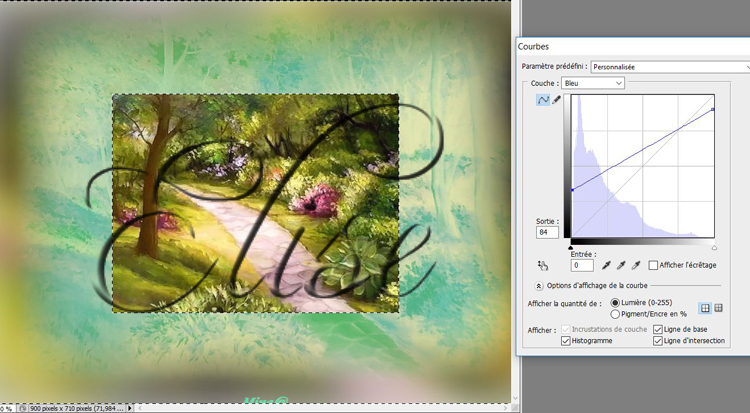This screenshot has width=750, height=413.
Task: Uncheck the Histogramme checkbox
Action: click(x=568, y=341)
